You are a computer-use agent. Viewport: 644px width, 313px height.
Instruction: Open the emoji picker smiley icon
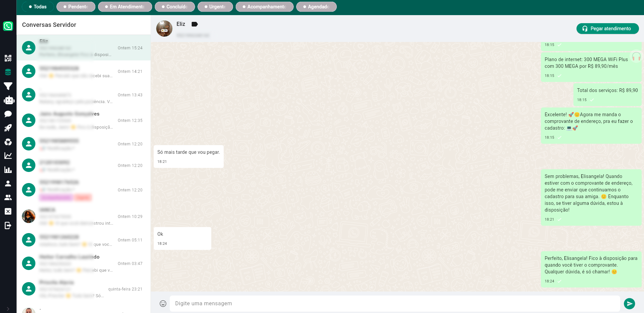point(163,304)
